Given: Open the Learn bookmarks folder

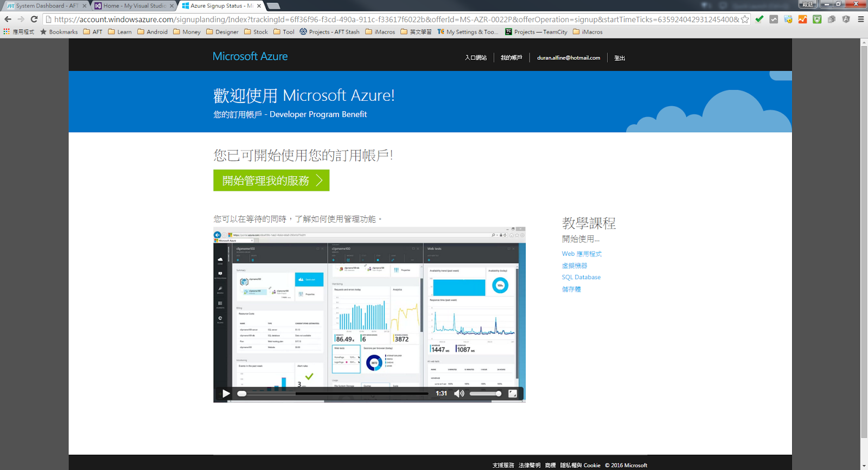Looking at the screenshot, I should click(120, 31).
